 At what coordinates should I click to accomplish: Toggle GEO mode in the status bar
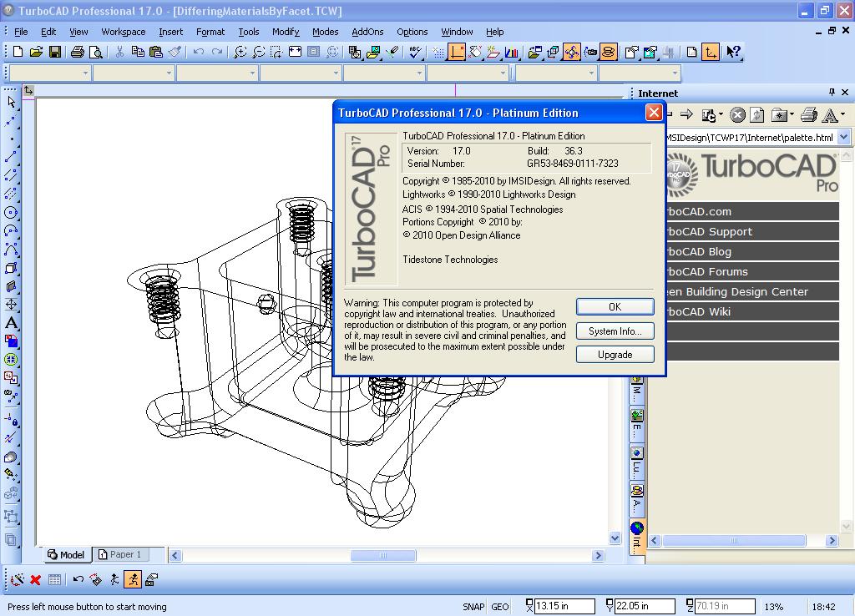(x=500, y=605)
